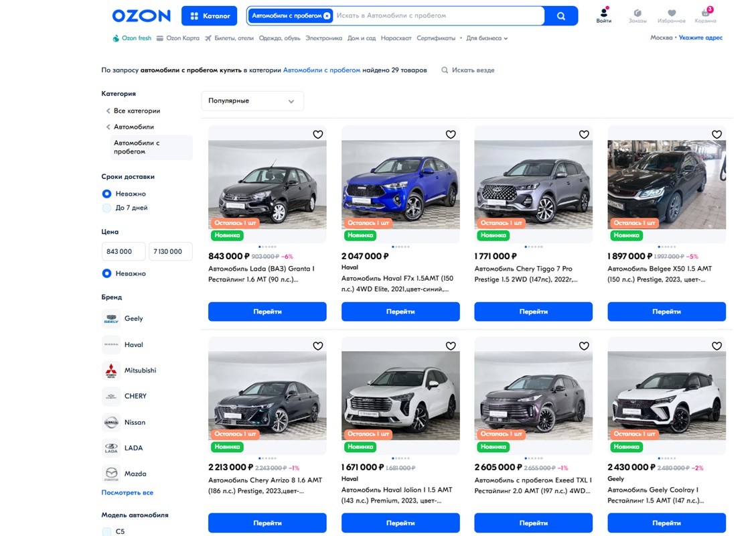Filter by CHERY brand
This screenshot has height=536, width=756.
point(125,396)
